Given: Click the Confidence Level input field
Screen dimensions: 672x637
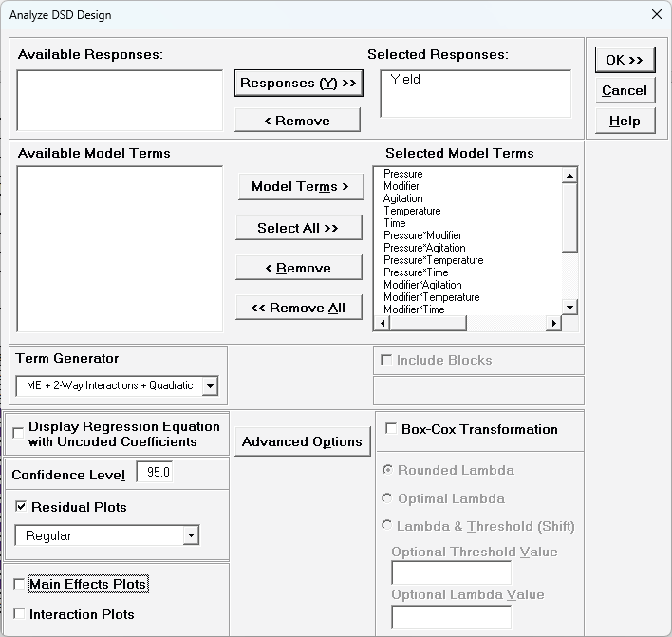Looking at the screenshot, I should click(x=155, y=473).
